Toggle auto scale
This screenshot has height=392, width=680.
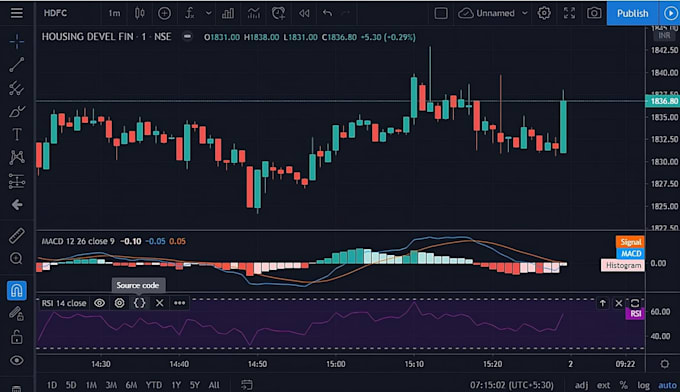point(667,385)
